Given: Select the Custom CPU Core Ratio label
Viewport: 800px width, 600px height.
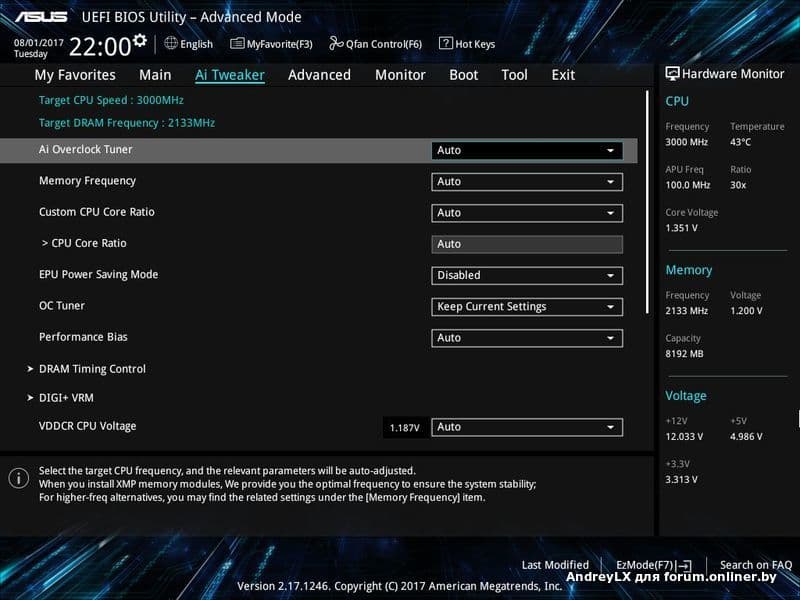Looking at the screenshot, I should 97,212.
